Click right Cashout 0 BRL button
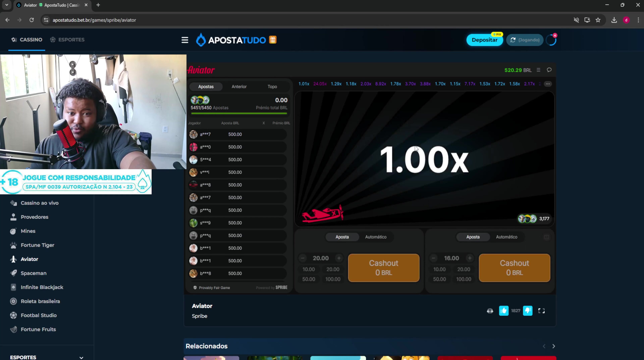 click(x=514, y=268)
